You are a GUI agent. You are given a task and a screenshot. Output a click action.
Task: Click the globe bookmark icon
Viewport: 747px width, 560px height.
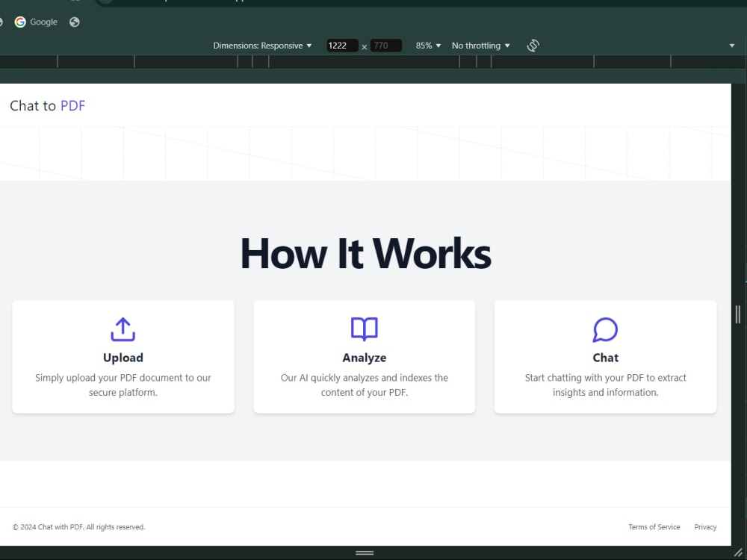74,22
